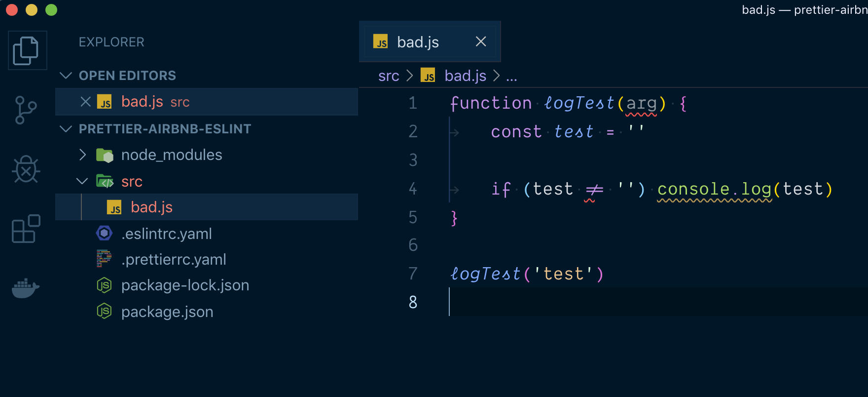Click the node_modules folder icon
The width and height of the screenshot is (868, 397).
click(105, 155)
